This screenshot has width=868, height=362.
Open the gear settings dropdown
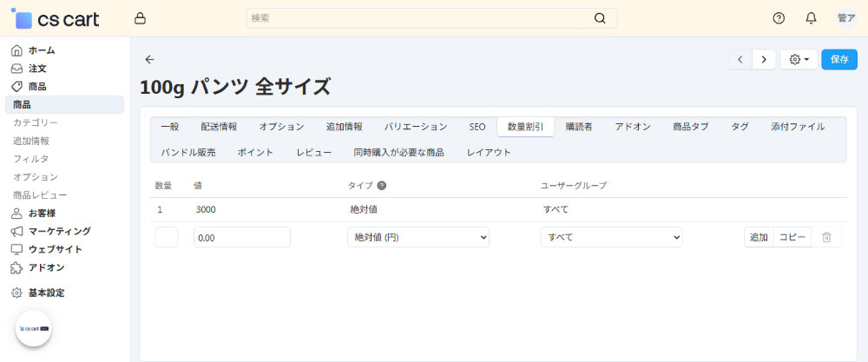point(799,59)
